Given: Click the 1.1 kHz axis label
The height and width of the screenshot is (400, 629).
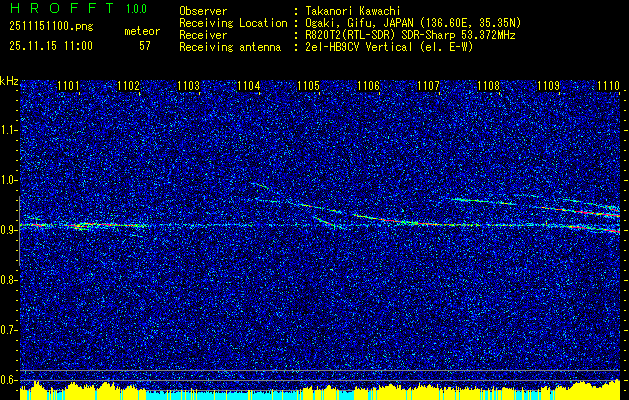Looking at the screenshot, I should point(9,129).
